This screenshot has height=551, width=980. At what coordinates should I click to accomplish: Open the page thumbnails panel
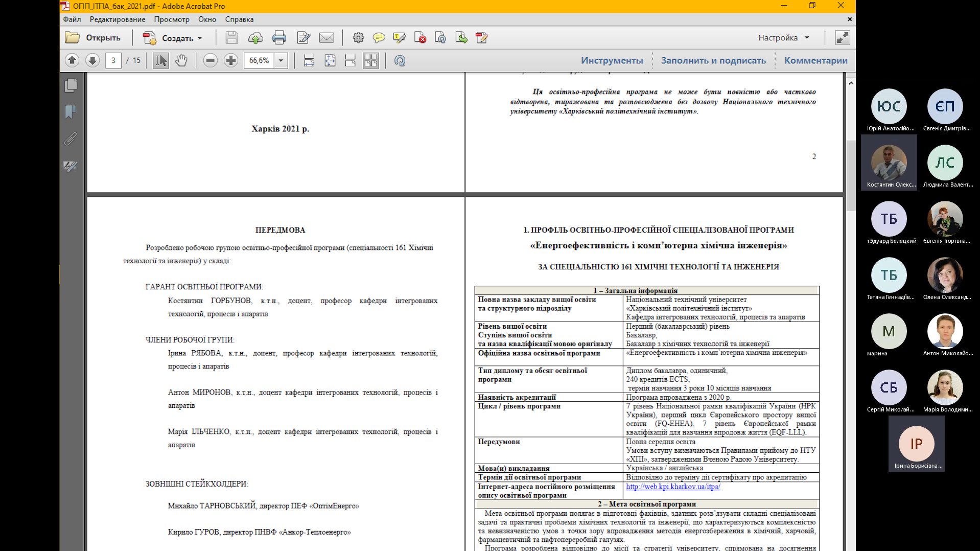[71, 85]
